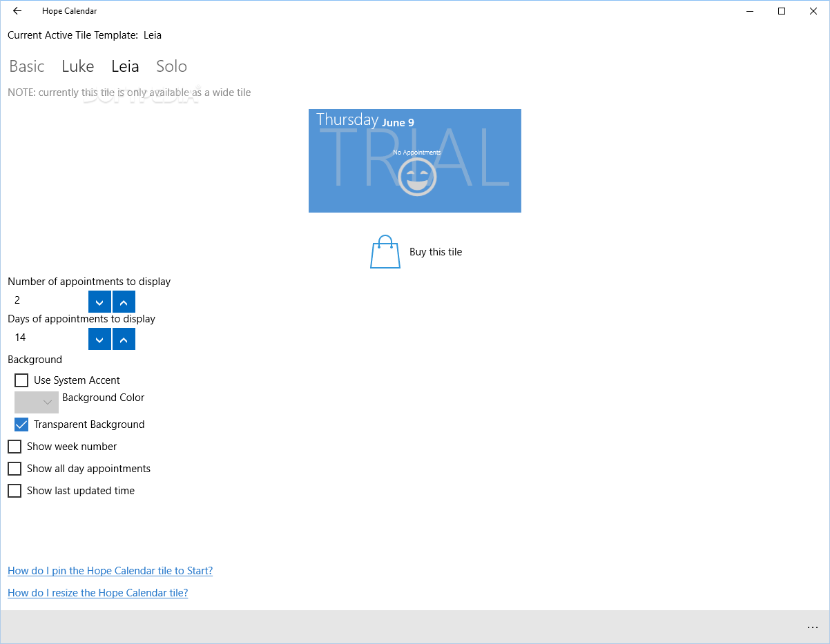830x644 pixels.
Task: Click the Hope Calendar window title
Action: coord(69,11)
